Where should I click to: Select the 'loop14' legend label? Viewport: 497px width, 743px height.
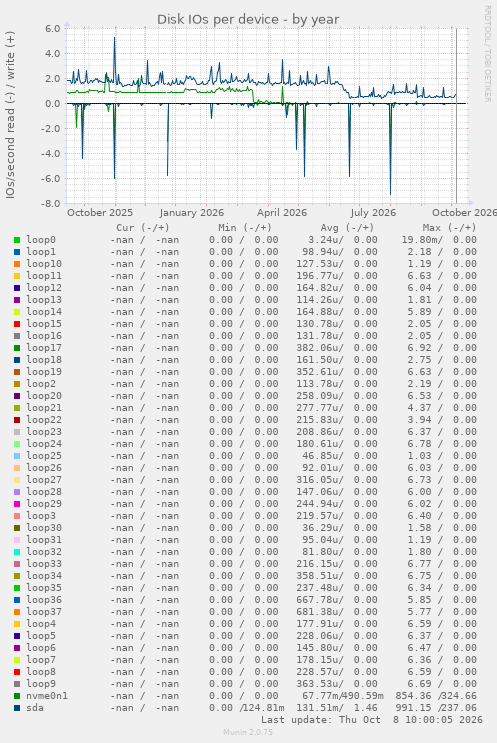(44, 312)
